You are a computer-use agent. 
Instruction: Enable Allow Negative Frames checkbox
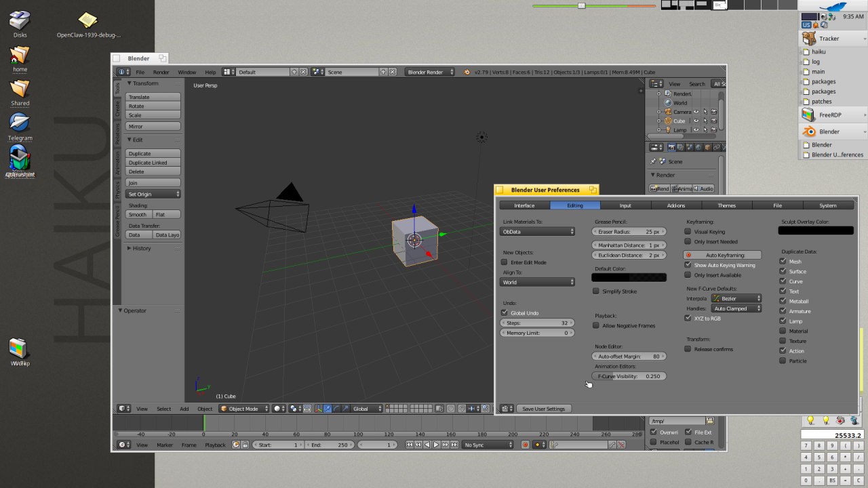(x=596, y=326)
